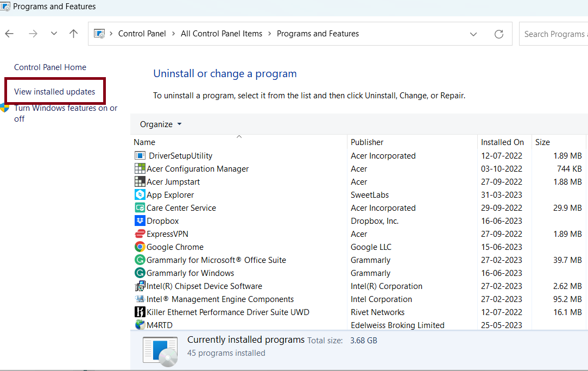588x371 pixels.
Task: Click the Back navigation arrow
Action: 9,34
